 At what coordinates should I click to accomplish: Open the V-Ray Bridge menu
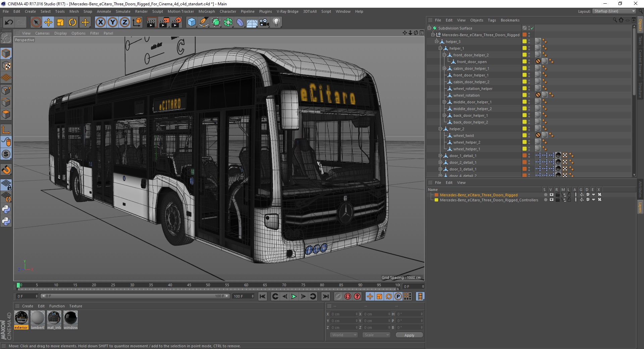click(287, 11)
